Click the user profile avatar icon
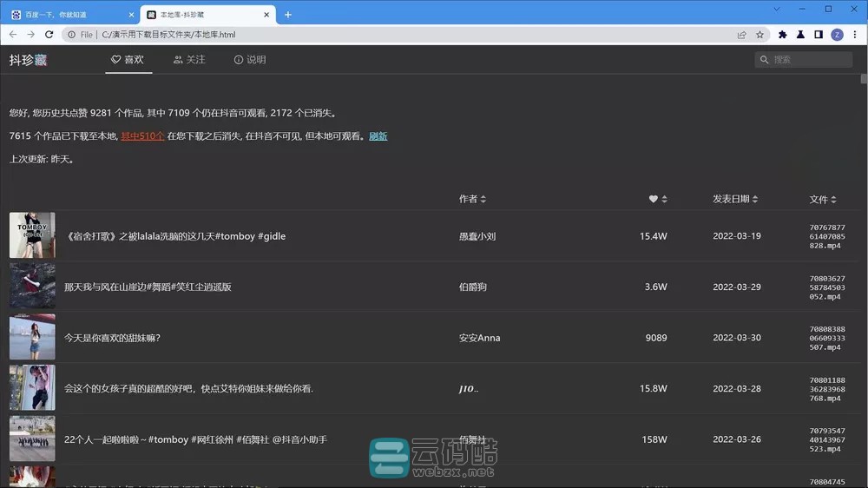The image size is (868, 488). pos(837,35)
